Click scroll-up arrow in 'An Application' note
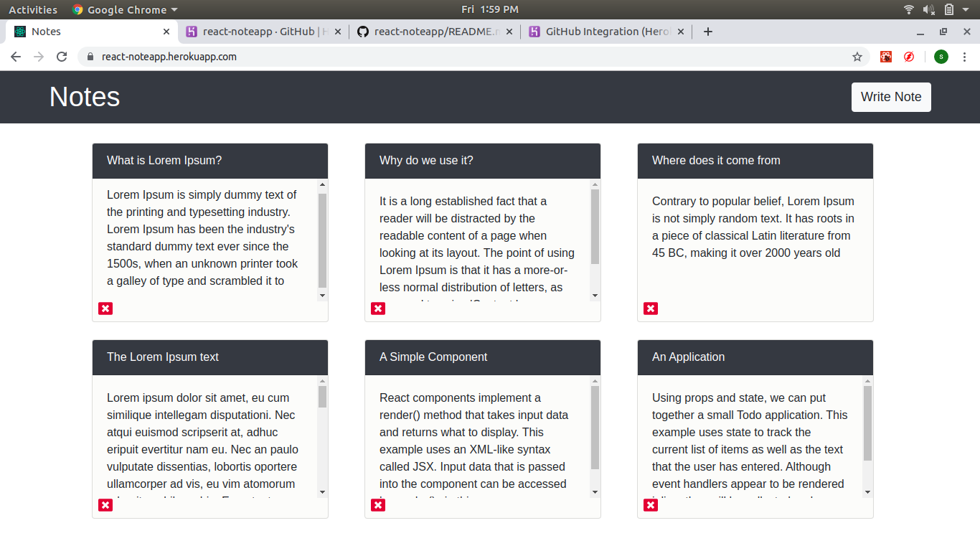The width and height of the screenshot is (980, 551). tap(867, 381)
